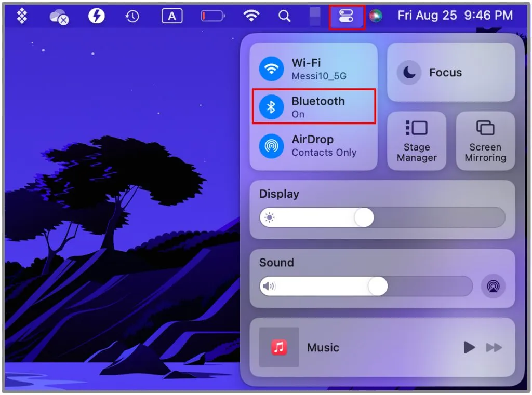Open AirDrop Contacts Only options

[324, 146]
